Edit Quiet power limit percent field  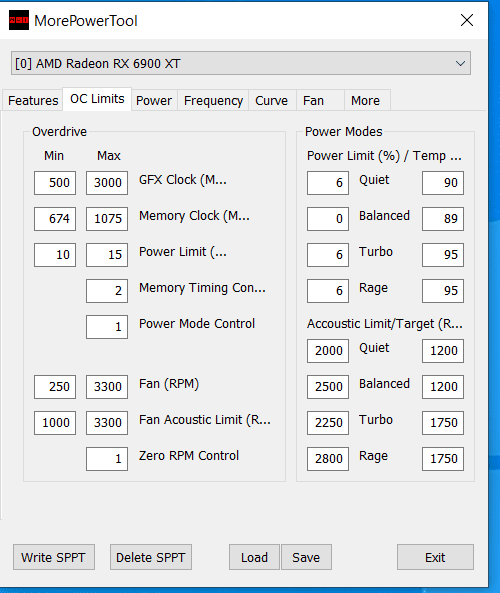coord(328,183)
